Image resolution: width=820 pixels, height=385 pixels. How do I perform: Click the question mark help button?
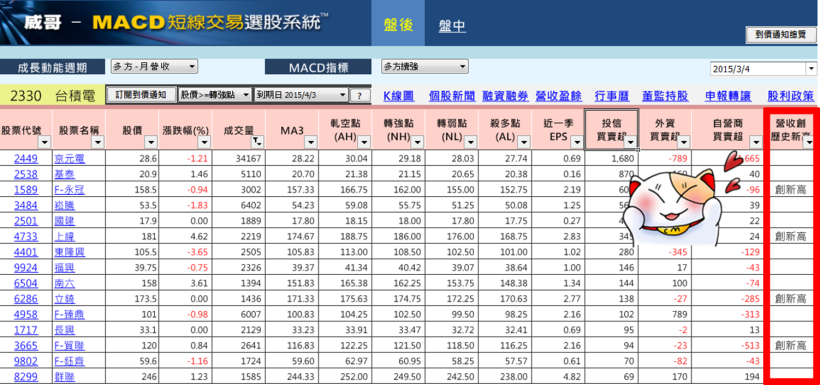click(x=359, y=96)
